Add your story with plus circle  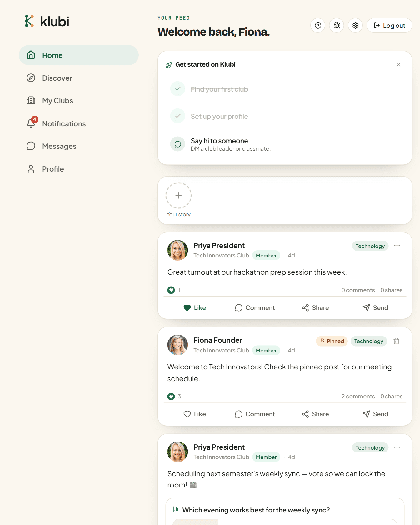tap(178, 195)
